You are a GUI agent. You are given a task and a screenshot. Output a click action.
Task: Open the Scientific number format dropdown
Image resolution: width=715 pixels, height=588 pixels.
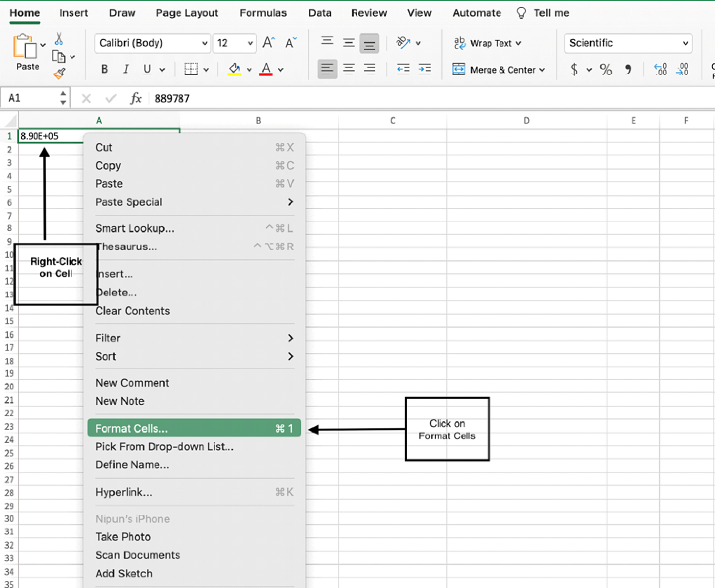tap(628, 43)
